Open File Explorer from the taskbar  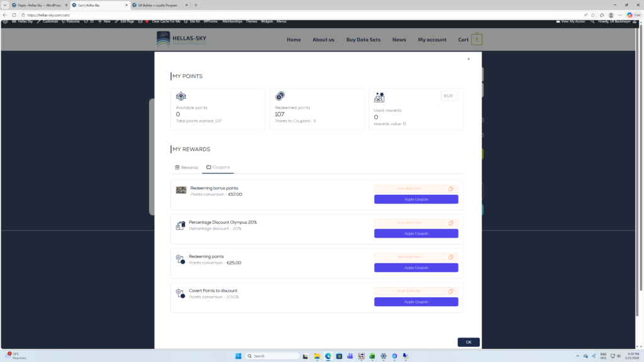[x=317, y=356]
